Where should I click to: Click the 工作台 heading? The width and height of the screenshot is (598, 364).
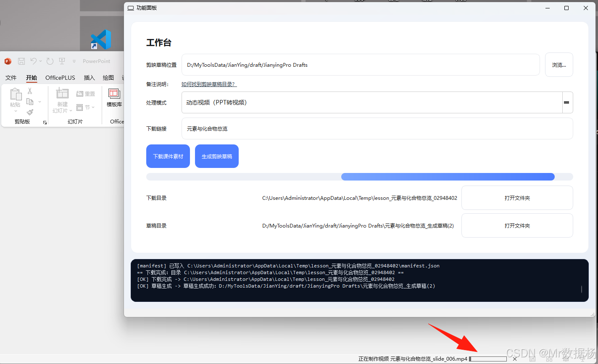(x=159, y=42)
